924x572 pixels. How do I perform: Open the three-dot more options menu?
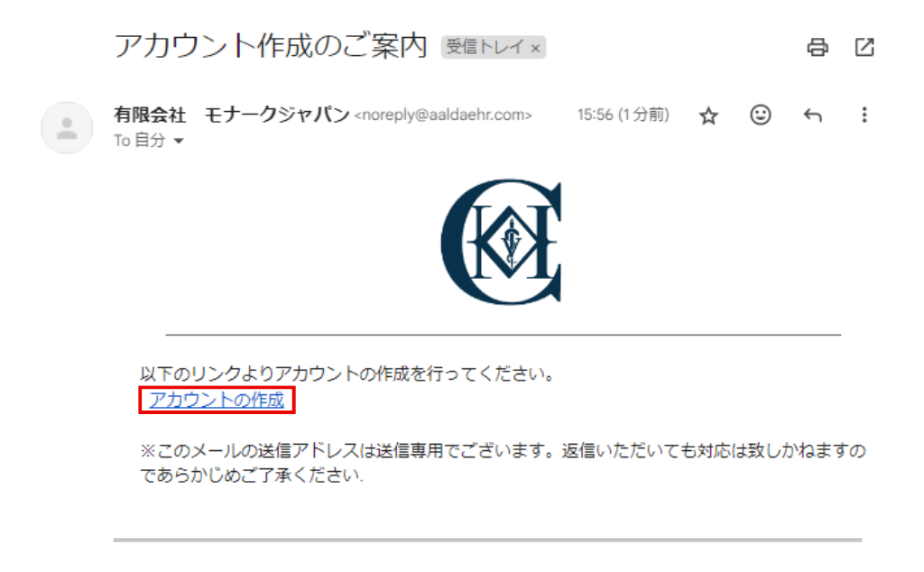(x=864, y=115)
